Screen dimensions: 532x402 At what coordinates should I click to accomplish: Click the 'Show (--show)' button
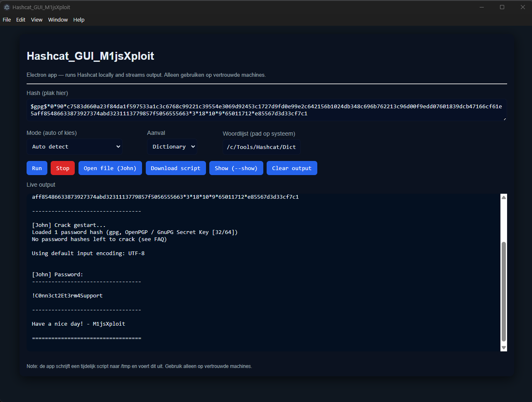236,168
